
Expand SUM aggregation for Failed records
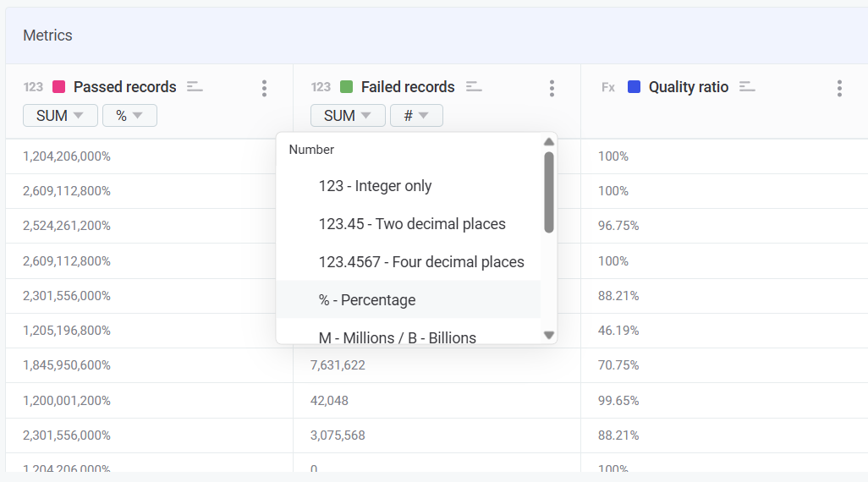click(348, 116)
